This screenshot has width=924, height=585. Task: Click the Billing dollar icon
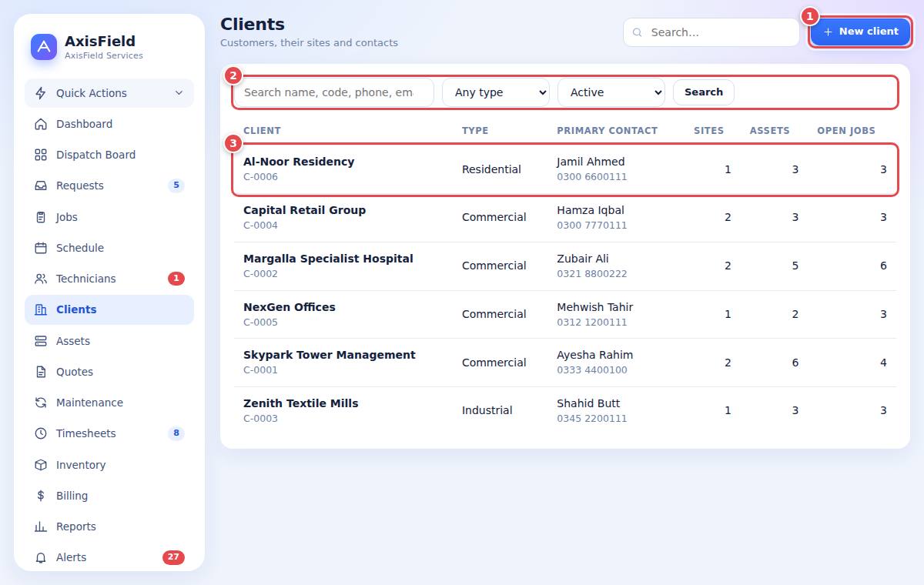tap(41, 496)
